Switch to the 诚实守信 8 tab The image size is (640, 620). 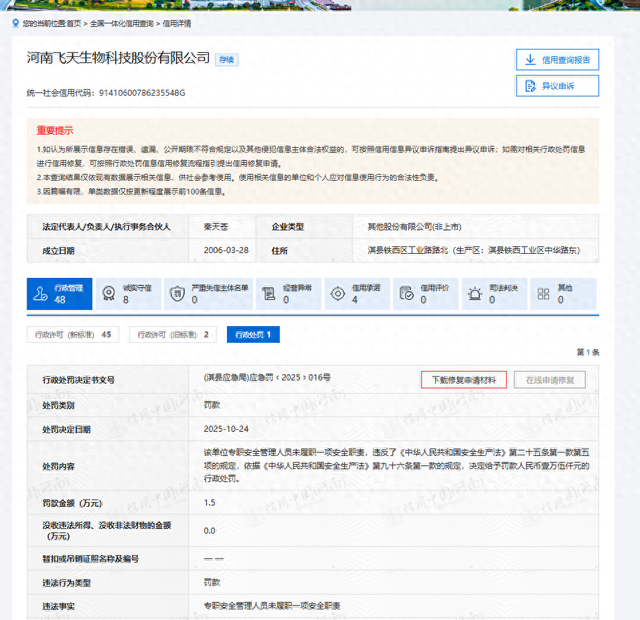click(128, 294)
